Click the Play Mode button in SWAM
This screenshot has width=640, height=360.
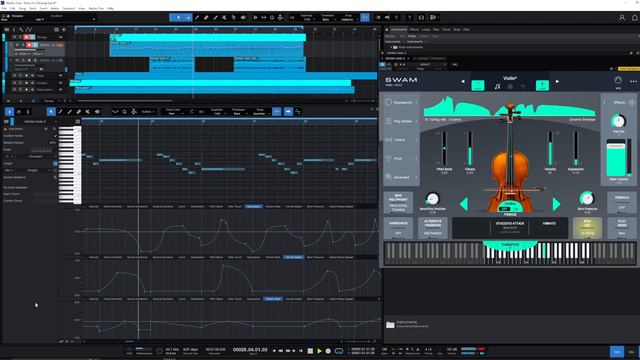coord(622,228)
